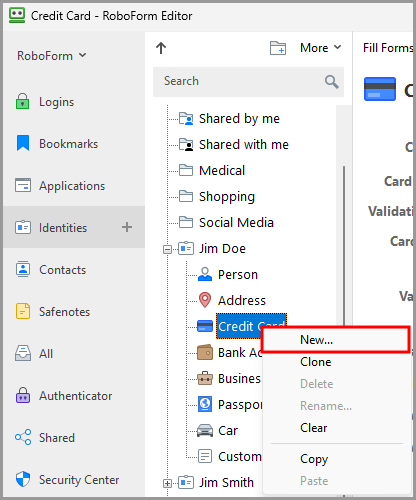Click the RoboForm app icon in title bar
Image resolution: width=416 pixels, height=500 pixels.
pyautogui.click(x=17, y=16)
